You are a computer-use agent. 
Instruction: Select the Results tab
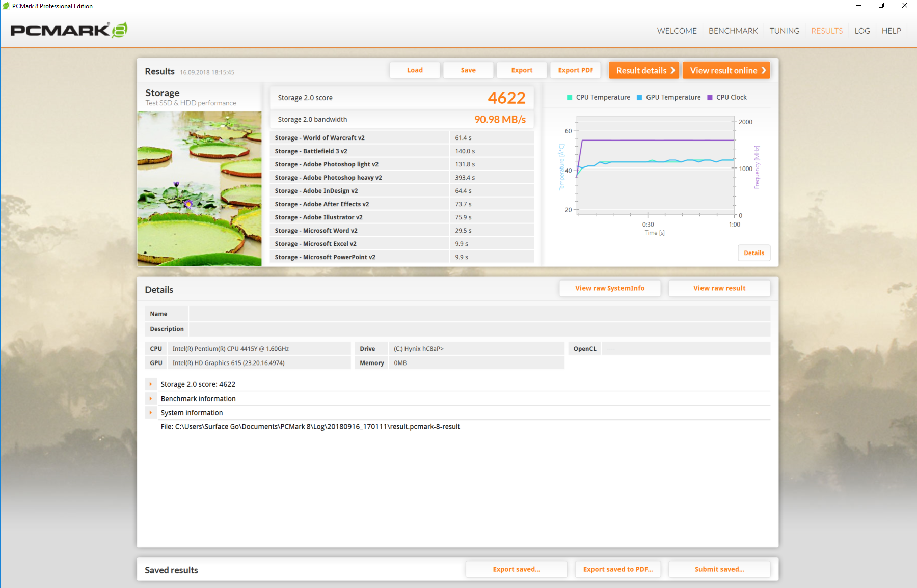827,31
